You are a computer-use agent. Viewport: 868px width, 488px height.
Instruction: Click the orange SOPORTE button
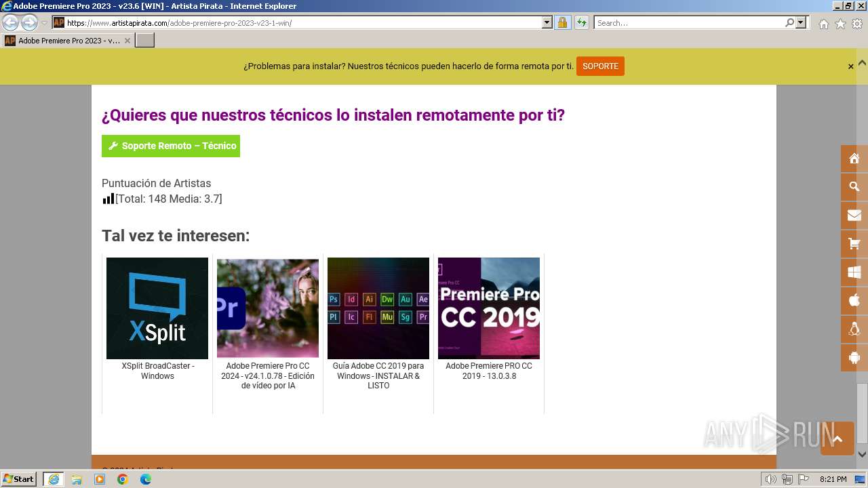(600, 66)
